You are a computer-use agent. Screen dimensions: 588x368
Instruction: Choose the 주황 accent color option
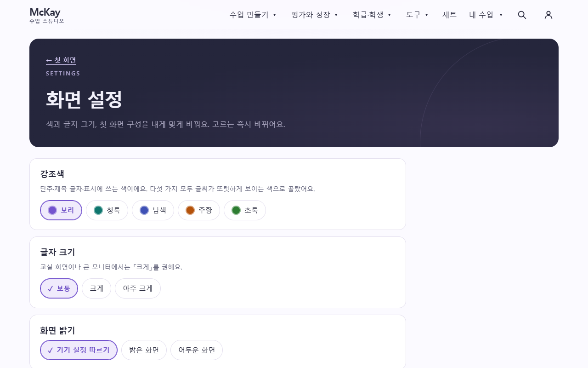point(199,210)
